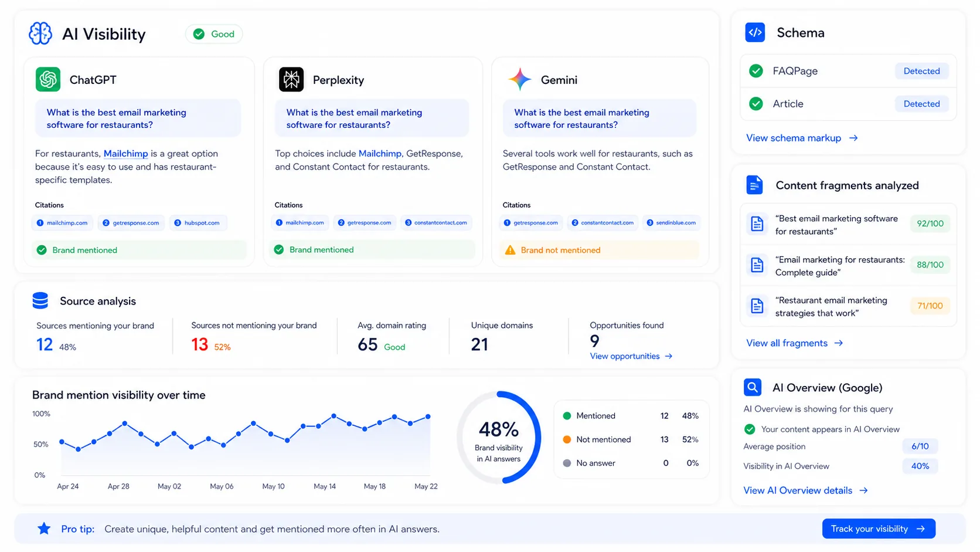
Task: Click the Schema code icon
Action: point(755,32)
